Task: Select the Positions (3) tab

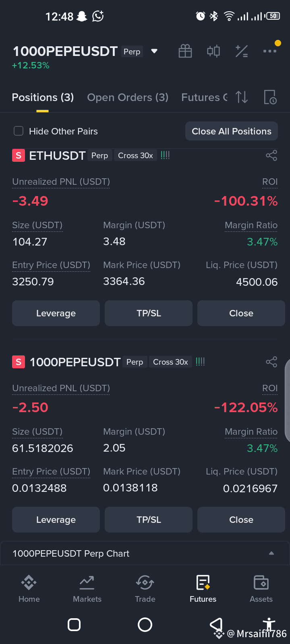Action: 43,97
